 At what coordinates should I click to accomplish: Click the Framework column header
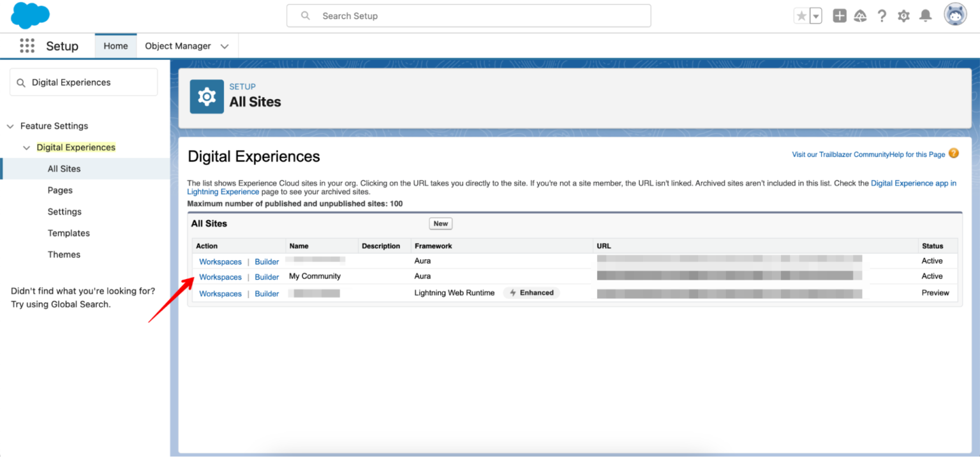pyautogui.click(x=433, y=246)
